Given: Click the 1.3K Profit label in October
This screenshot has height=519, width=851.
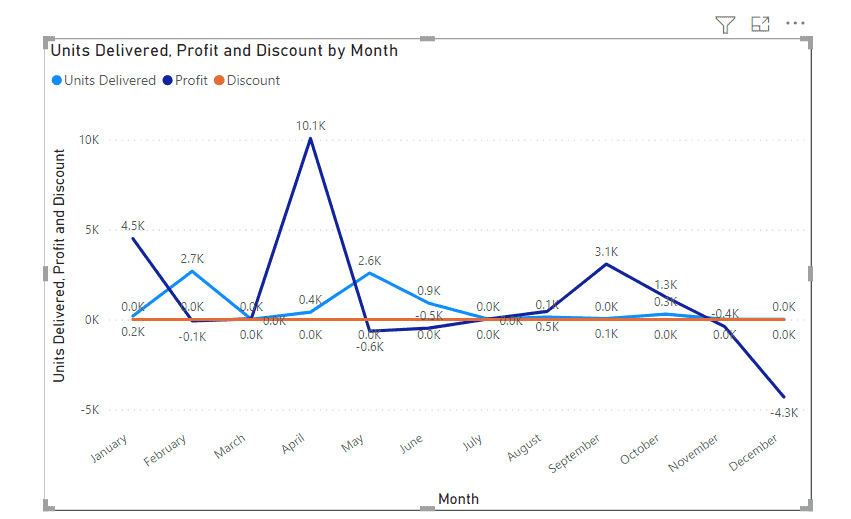Looking at the screenshot, I should pos(665,285).
